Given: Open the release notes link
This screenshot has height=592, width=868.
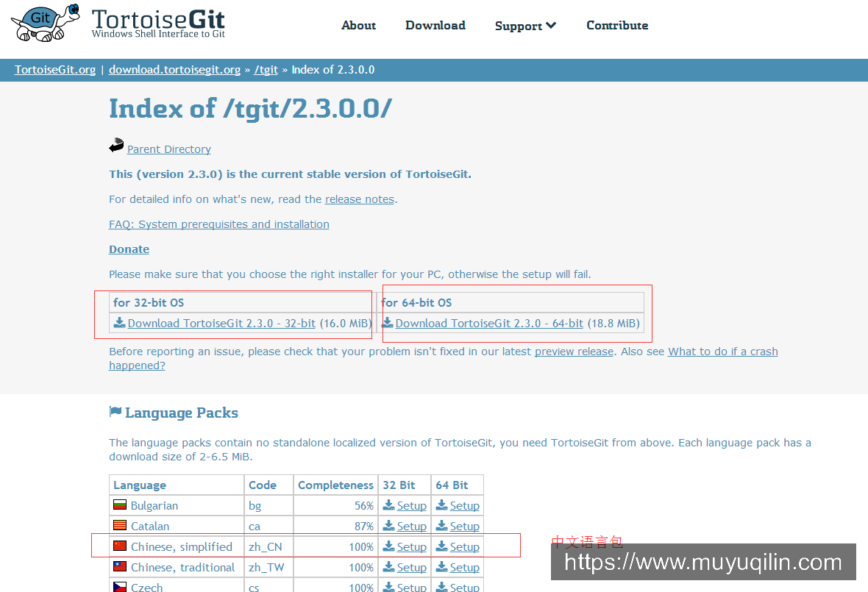Looking at the screenshot, I should (x=359, y=199).
